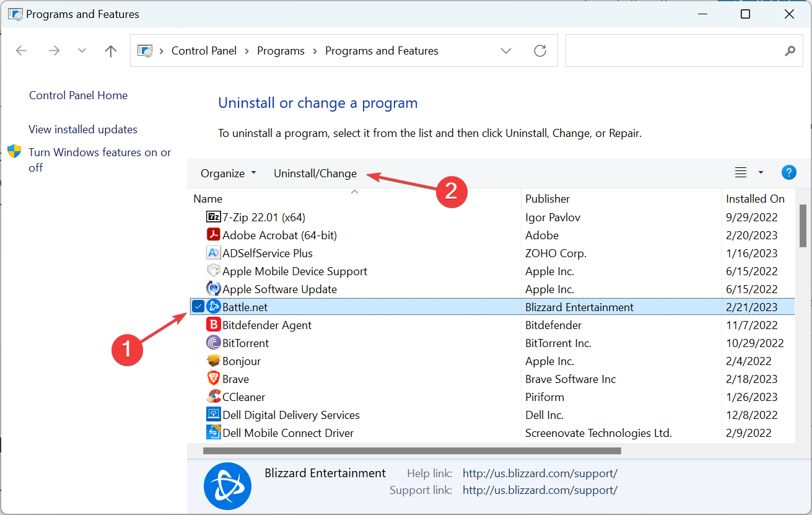Click the horizontal scrollbar thumb

click(x=412, y=451)
